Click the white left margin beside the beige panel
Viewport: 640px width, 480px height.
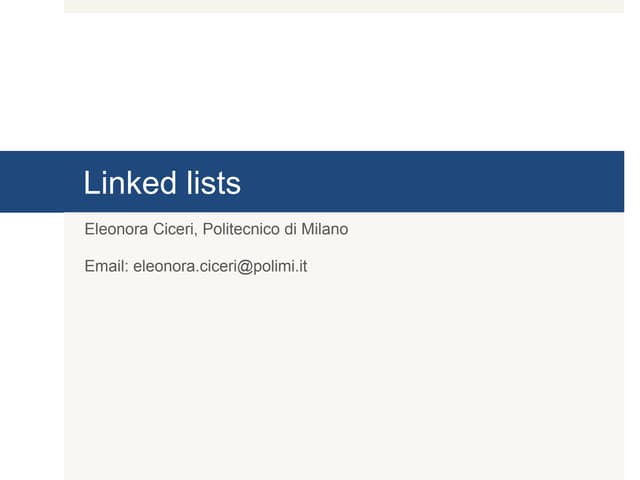tap(30, 350)
